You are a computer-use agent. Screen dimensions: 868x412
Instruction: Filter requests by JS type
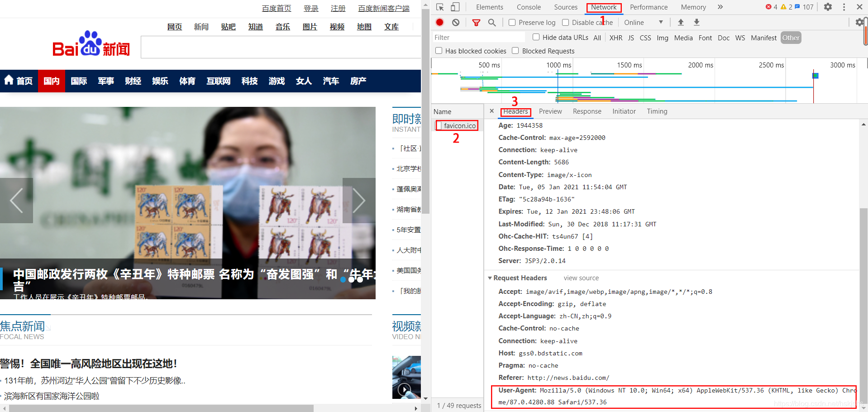click(x=631, y=38)
